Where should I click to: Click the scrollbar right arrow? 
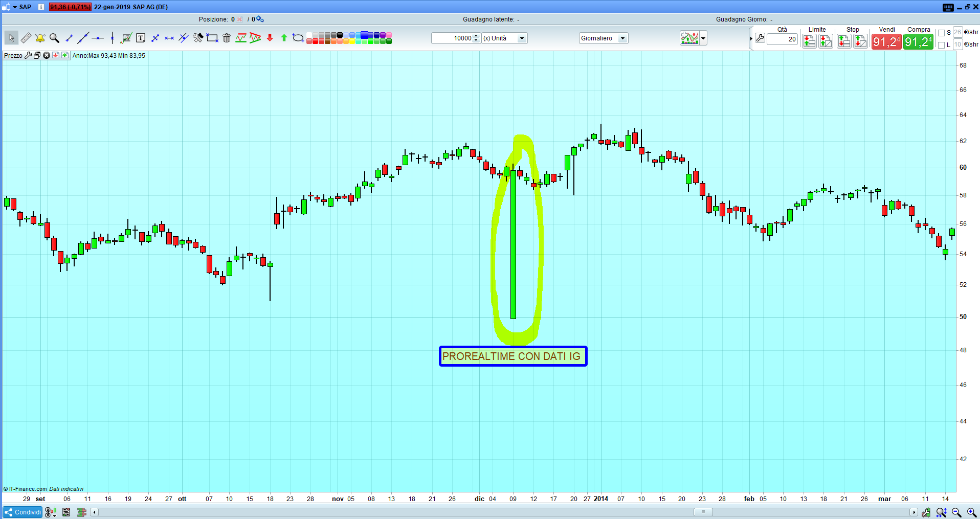click(914, 512)
